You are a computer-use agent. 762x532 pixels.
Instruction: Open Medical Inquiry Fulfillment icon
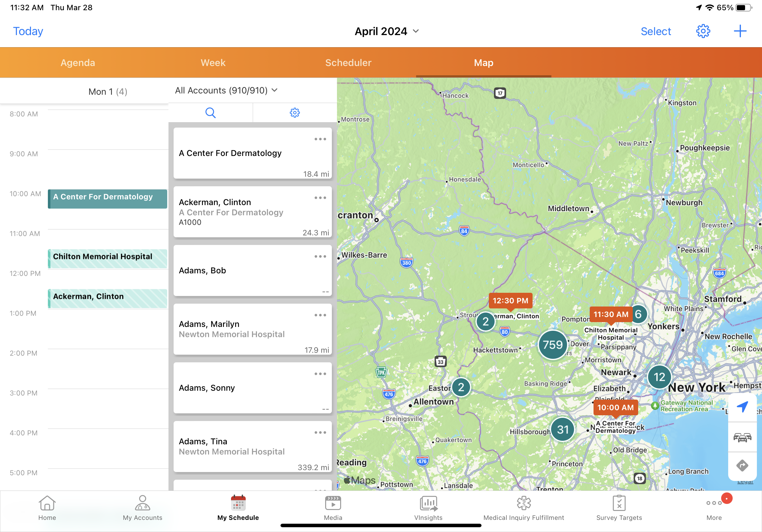click(523, 507)
